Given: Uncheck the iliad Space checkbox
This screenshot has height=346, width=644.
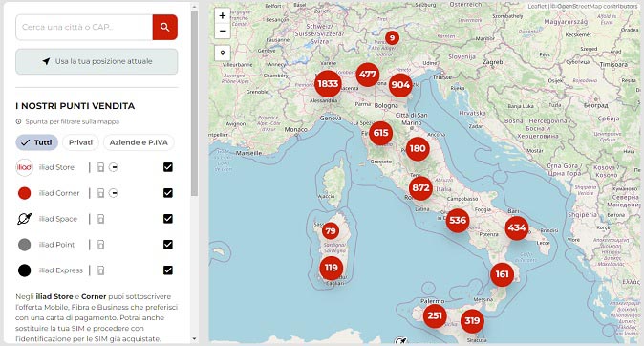Looking at the screenshot, I should [168, 219].
